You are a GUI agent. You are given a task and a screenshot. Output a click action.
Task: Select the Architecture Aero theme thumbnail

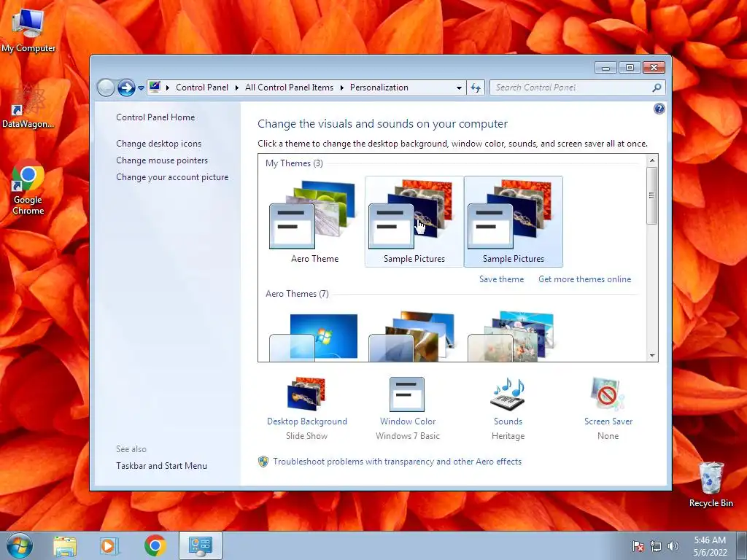(414, 336)
